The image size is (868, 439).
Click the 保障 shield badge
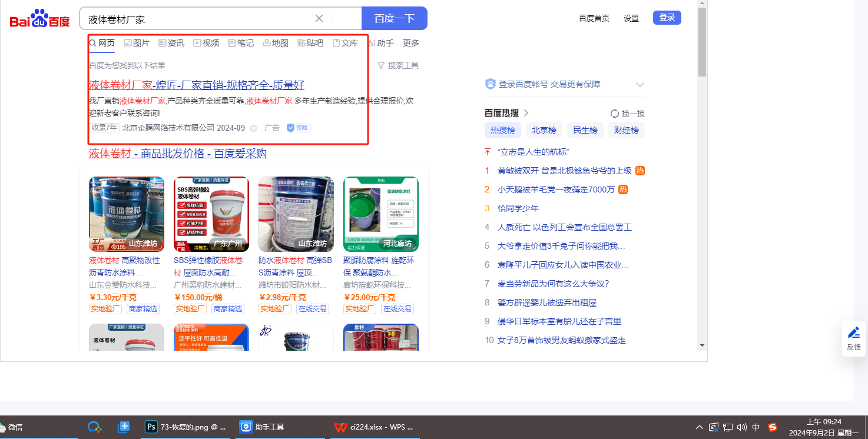point(299,128)
